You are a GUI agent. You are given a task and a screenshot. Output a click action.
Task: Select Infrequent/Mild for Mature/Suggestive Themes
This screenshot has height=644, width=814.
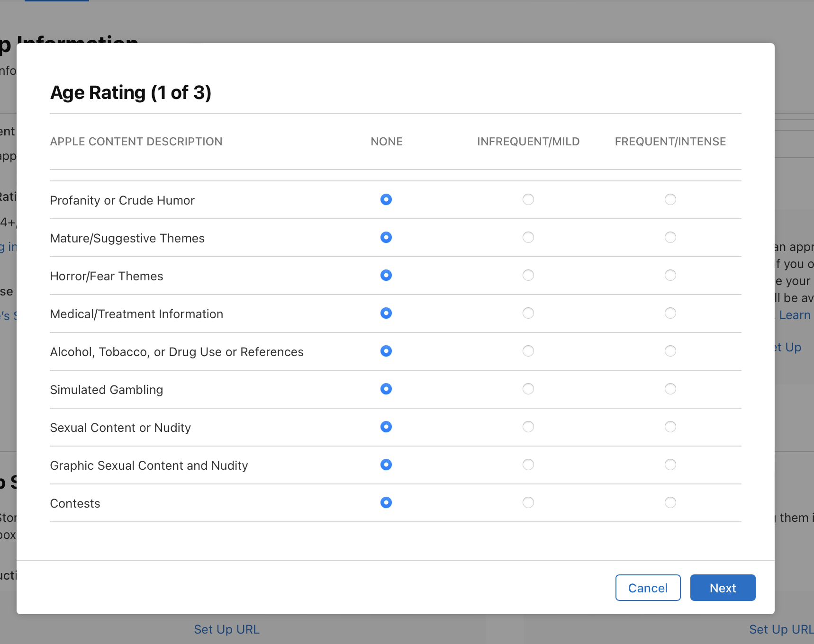pyautogui.click(x=528, y=237)
